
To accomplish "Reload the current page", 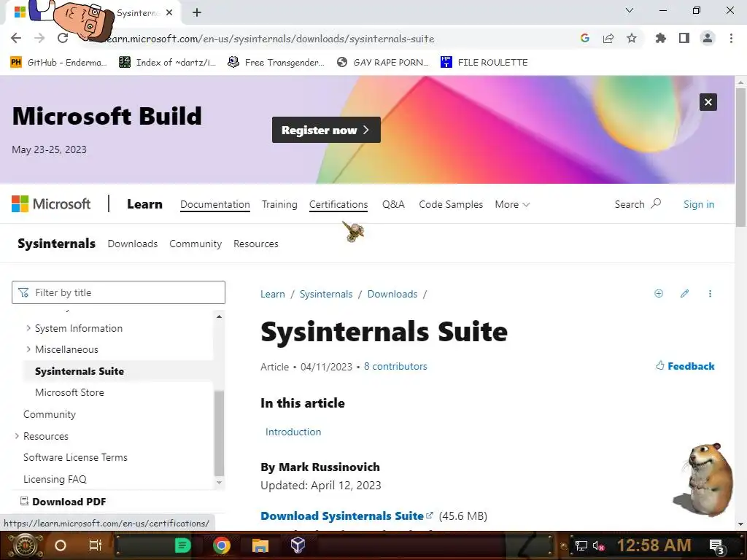I will [x=63, y=38].
